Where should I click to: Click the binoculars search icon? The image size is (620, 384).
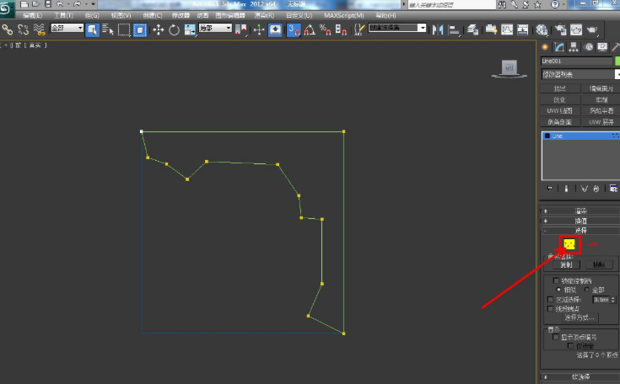tap(502, 5)
